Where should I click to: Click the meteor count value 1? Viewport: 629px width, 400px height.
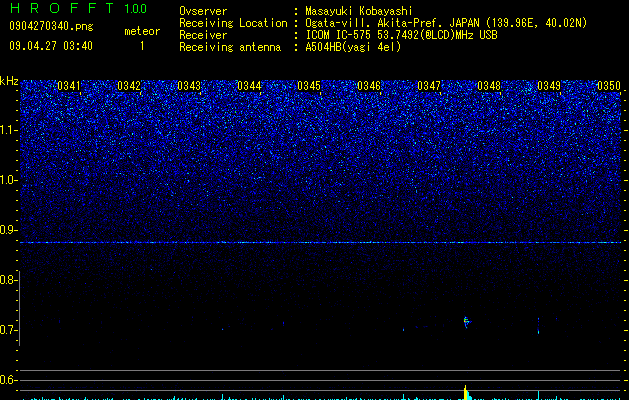pyautogui.click(x=142, y=46)
